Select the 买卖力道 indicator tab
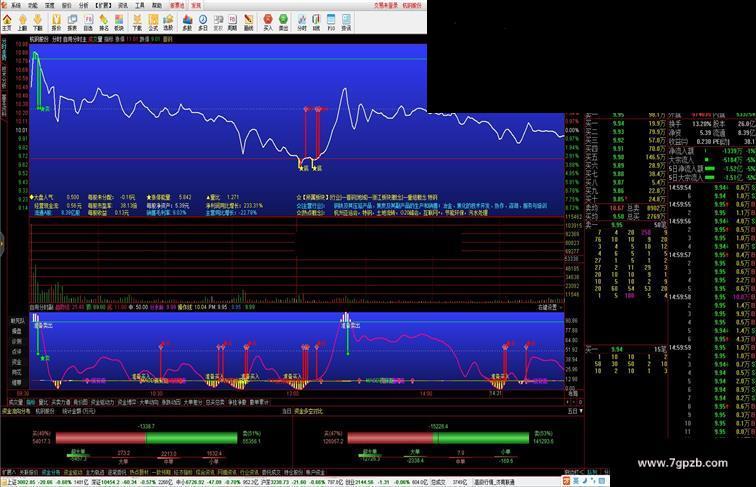756x487 pixels. coord(61,402)
